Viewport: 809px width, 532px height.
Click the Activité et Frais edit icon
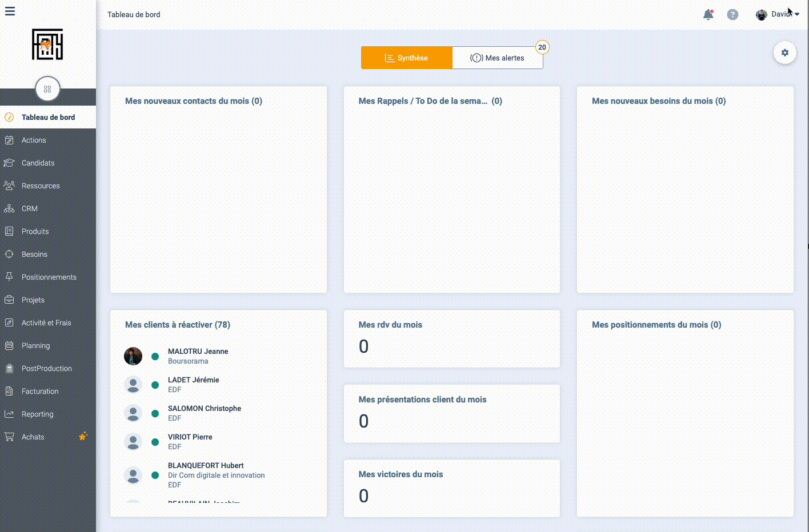coord(9,323)
